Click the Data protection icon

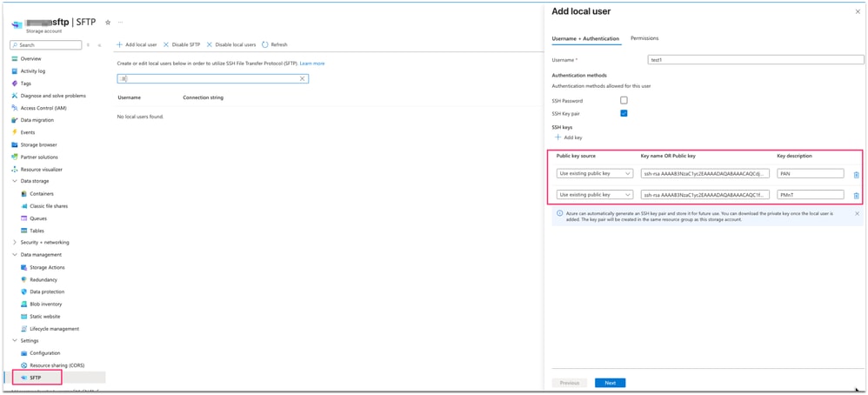(x=23, y=292)
